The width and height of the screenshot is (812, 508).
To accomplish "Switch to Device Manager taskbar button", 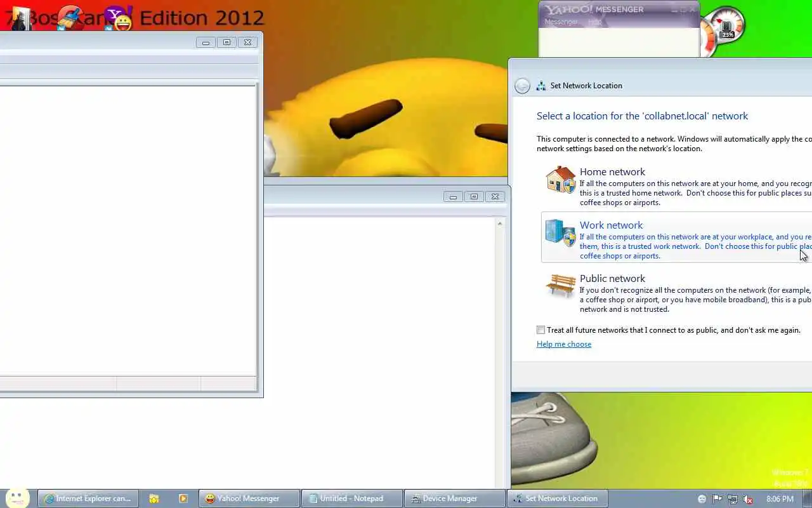I will [x=455, y=498].
